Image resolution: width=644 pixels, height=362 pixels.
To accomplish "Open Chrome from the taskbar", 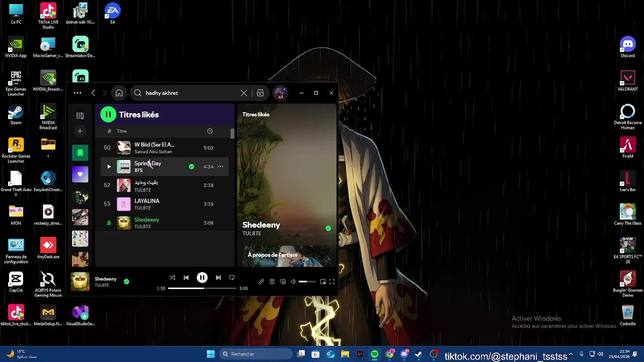I will [x=389, y=354].
